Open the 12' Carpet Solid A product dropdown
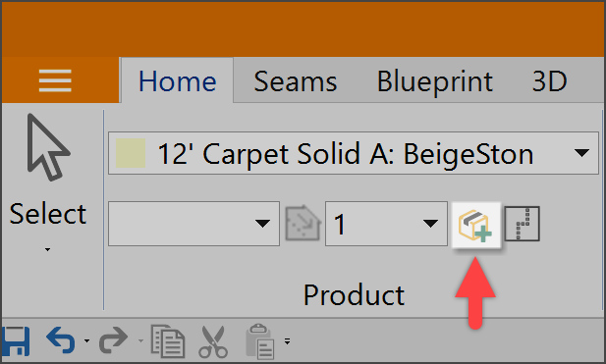 point(354,153)
